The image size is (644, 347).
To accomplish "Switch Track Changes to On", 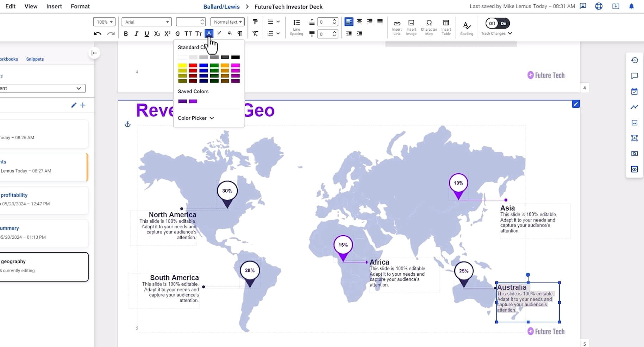I will (504, 24).
